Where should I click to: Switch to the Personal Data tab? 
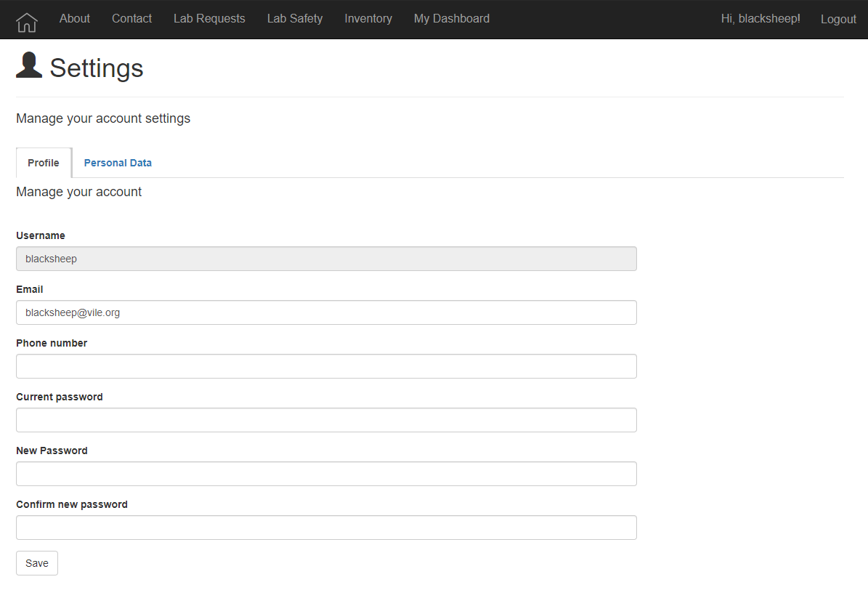click(x=118, y=163)
